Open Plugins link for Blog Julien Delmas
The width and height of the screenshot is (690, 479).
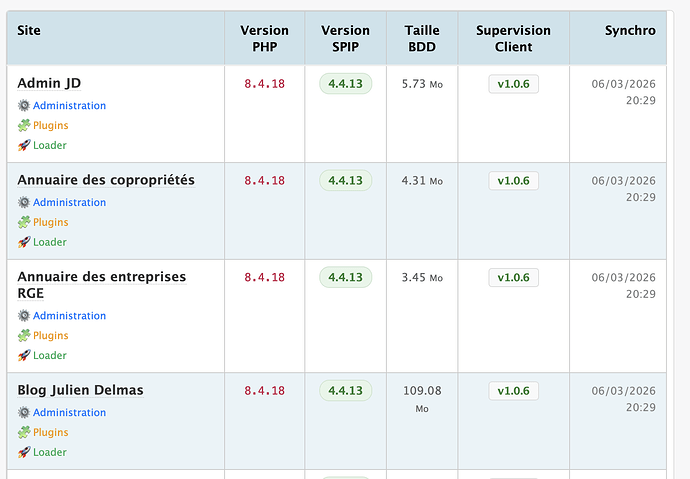click(x=50, y=432)
